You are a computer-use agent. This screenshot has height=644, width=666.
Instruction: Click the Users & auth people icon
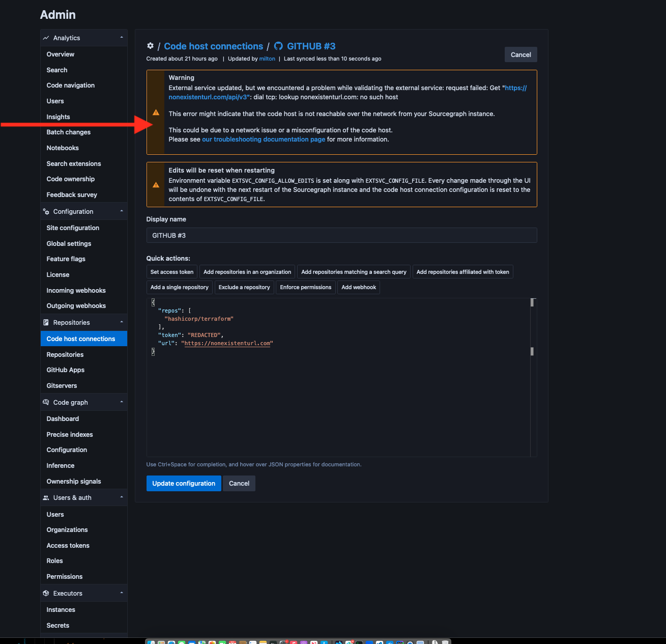[46, 498]
